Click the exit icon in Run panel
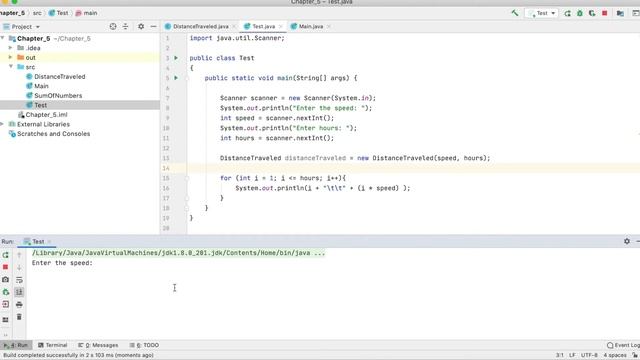The image size is (640, 360). tap(5, 304)
